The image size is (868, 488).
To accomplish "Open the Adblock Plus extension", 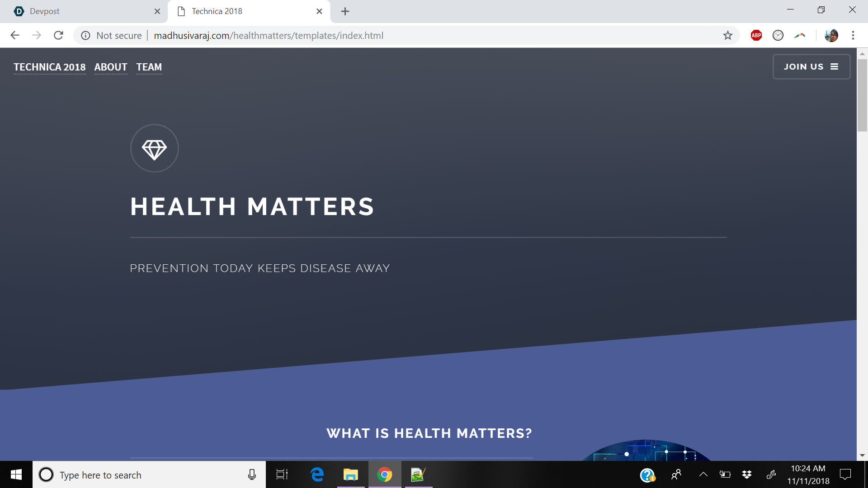I will point(756,35).
